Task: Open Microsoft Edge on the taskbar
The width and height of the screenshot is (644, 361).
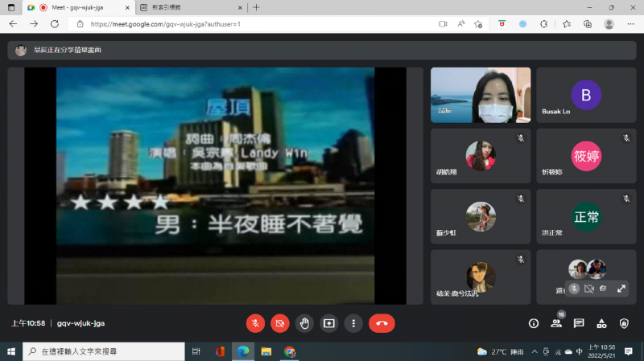Action: [243, 351]
